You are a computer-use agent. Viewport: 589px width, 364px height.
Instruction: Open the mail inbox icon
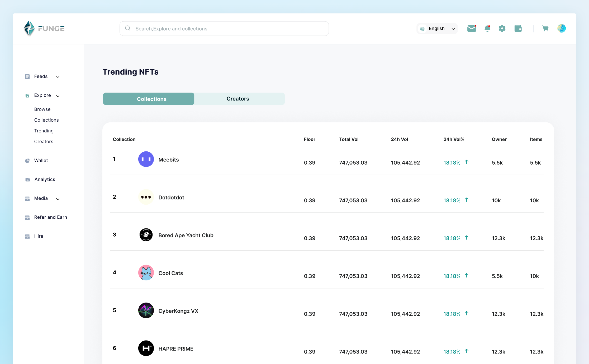tap(472, 28)
